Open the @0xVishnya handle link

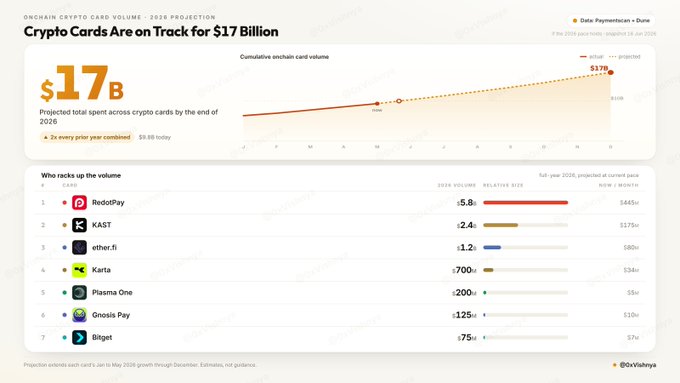coord(638,365)
